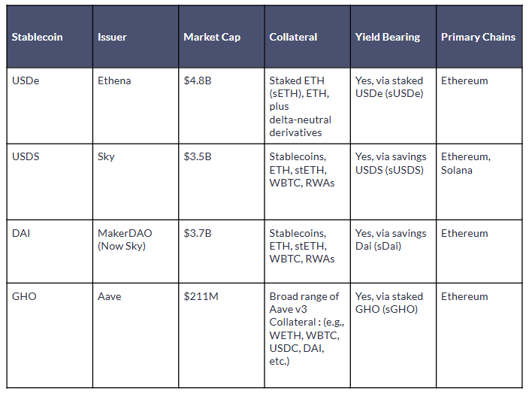Select the savings USDS (sUSDS) yield cell
Viewport: 532px width, 397px height.
pyautogui.click(x=391, y=163)
